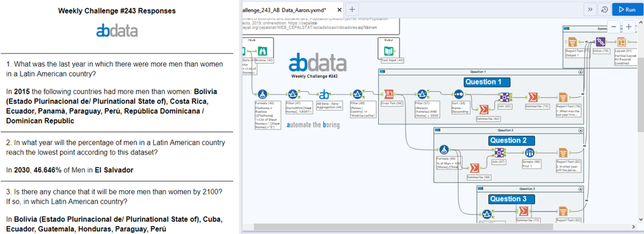Select the Join (63) tool in Question 1
Viewport: 644px width, 234px height.
pos(505,97)
